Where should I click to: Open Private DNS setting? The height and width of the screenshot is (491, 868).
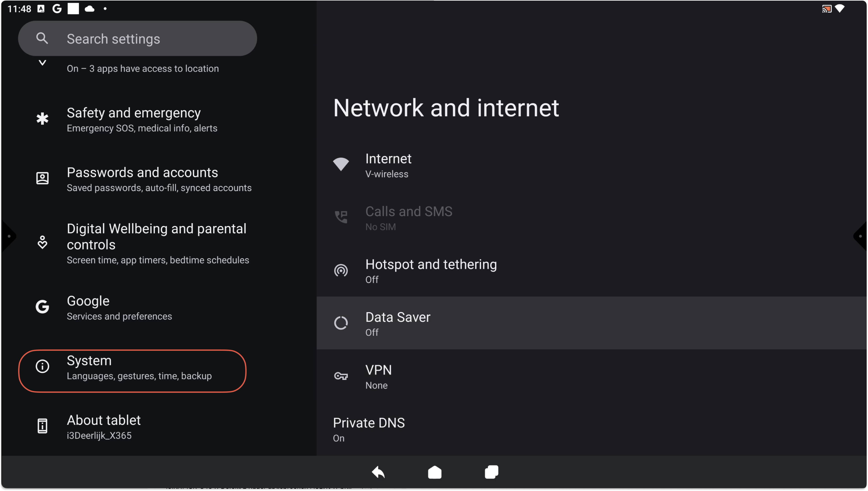[369, 429]
